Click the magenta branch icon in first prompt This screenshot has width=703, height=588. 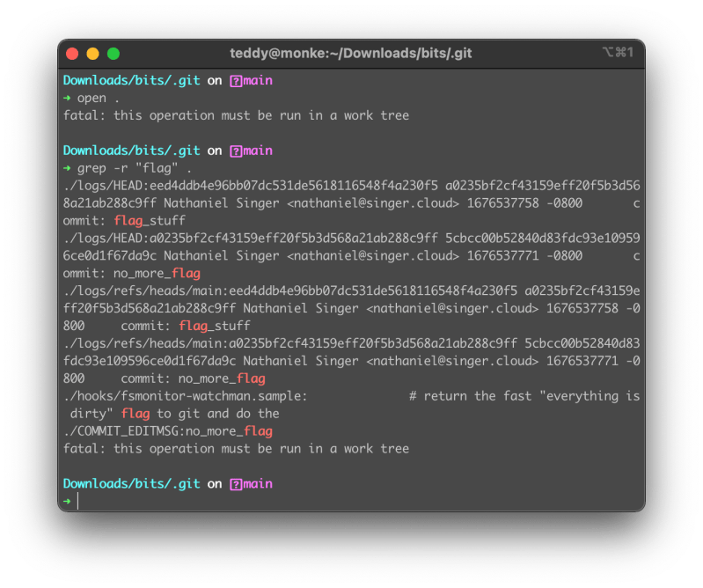click(x=236, y=81)
